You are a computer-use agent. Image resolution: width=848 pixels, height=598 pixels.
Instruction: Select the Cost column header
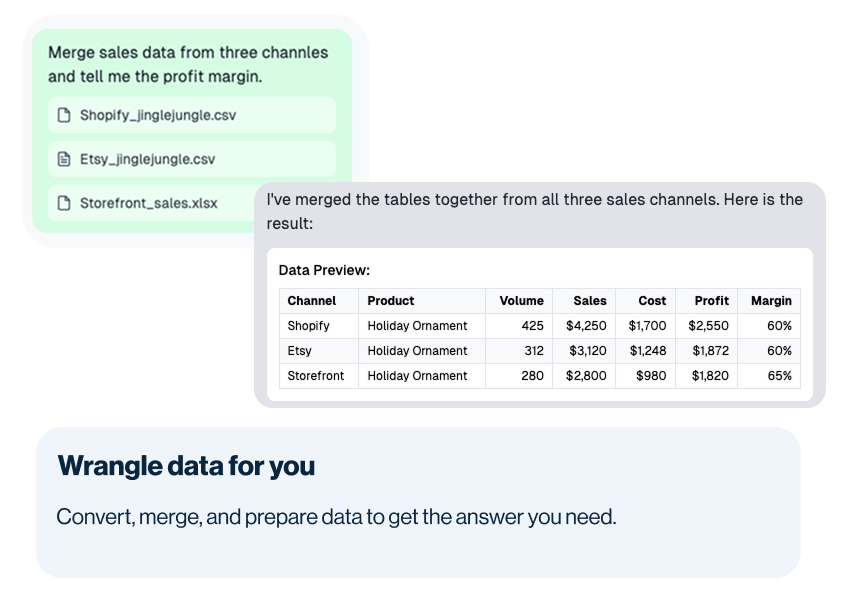click(645, 301)
